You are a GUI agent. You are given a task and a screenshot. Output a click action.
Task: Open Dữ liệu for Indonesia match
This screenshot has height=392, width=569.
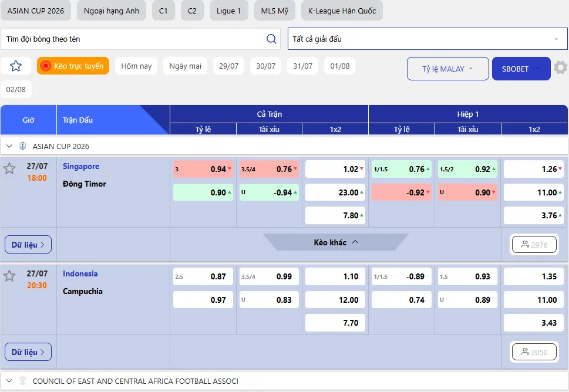(28, 352)
